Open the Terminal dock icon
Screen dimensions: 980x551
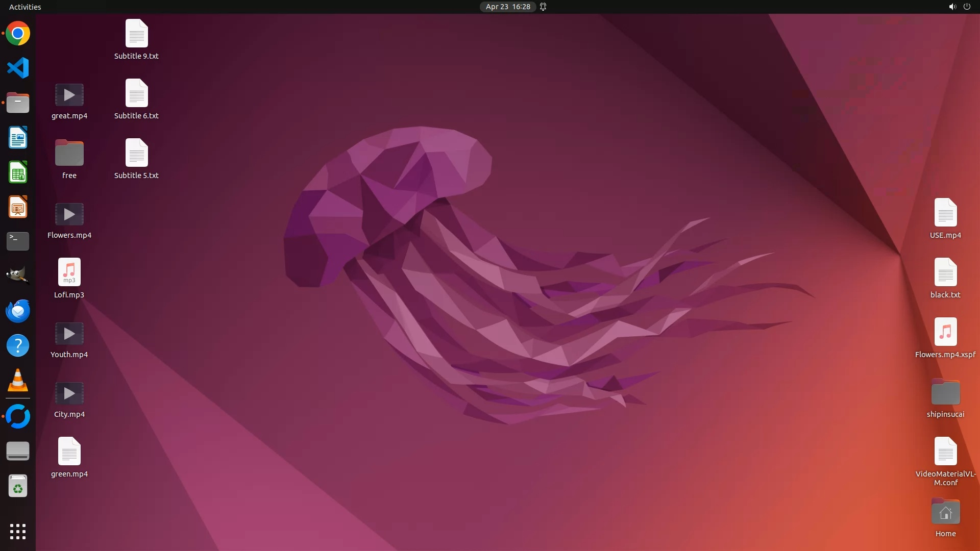point(18,241)
